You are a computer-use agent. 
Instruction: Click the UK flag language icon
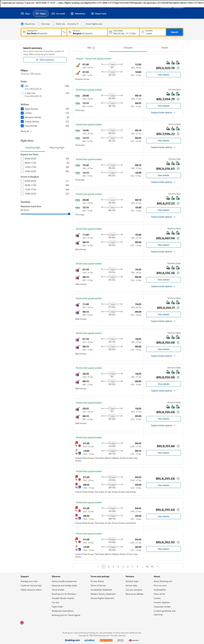coord(22,623)
